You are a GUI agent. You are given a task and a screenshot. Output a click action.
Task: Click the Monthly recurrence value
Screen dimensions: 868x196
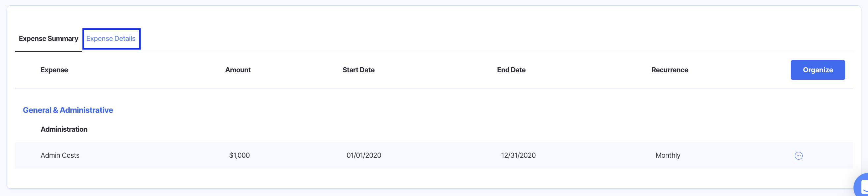tap(668, 156)
